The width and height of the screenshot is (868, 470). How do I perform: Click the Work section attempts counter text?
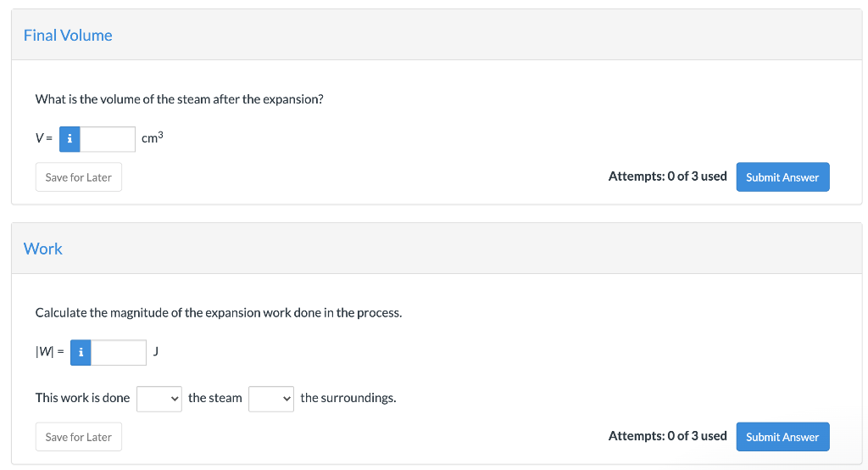[x=667, y=436]
